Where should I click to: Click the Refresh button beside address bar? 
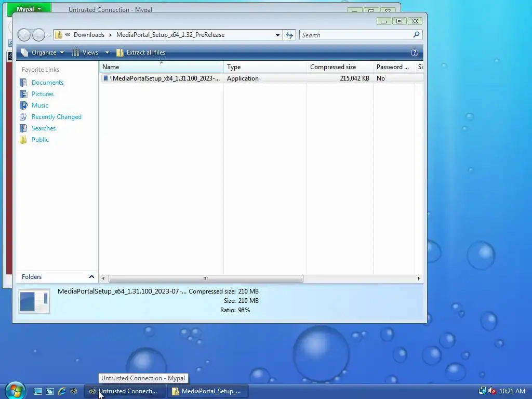[x=289, y=35]
